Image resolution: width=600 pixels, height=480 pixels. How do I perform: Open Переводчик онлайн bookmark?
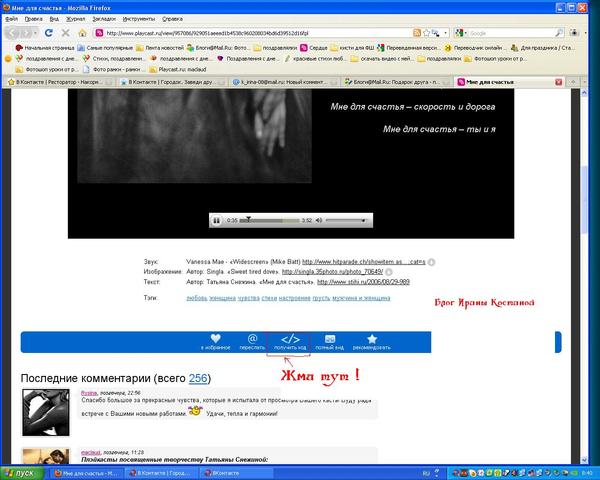(475, 48)
